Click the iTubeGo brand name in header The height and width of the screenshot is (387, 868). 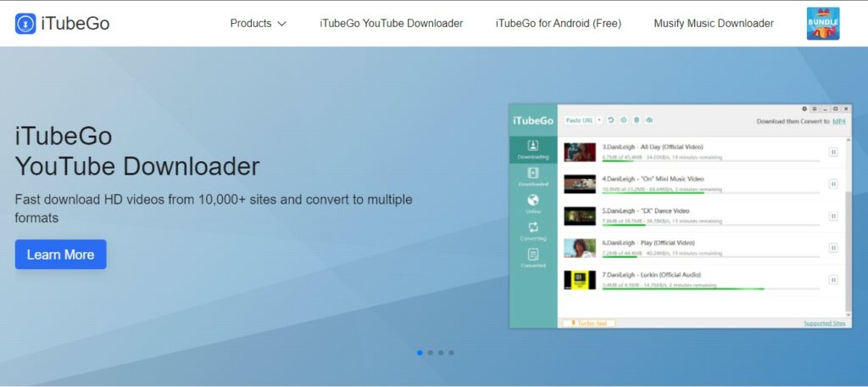pyautogui.click(x=75, y=24)
